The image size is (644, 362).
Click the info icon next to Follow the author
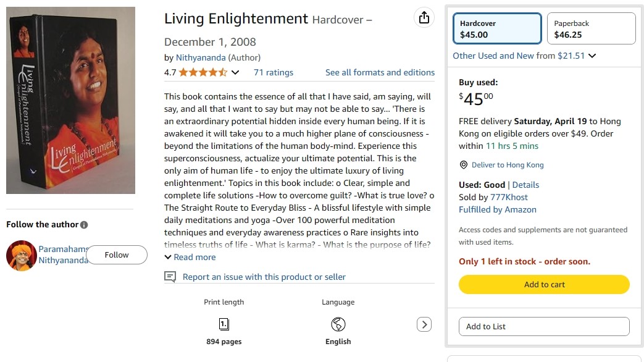point(84,225)
